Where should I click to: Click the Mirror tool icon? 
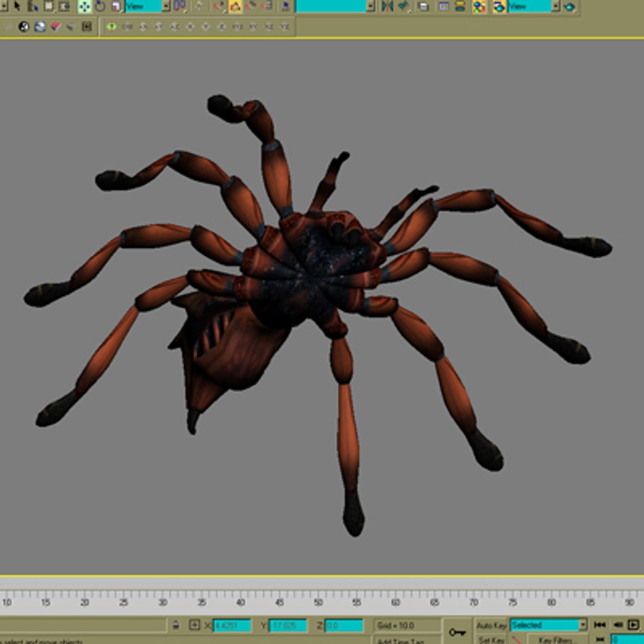(387, 6)
